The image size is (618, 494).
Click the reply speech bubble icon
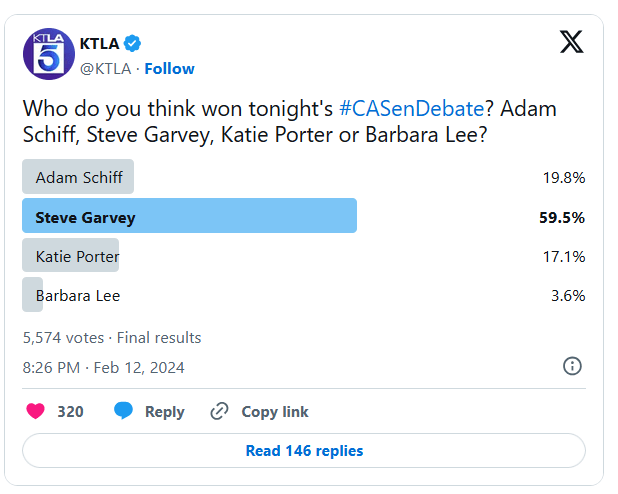[x=124, y=411]
